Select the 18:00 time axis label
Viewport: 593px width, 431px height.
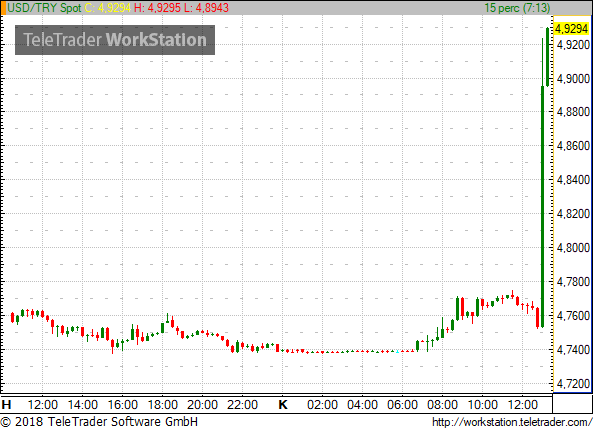click(163, 405)
